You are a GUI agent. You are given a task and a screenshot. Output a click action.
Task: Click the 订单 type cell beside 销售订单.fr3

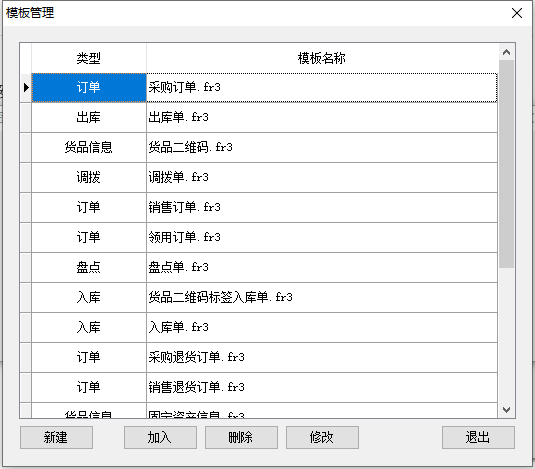[89, 208]
